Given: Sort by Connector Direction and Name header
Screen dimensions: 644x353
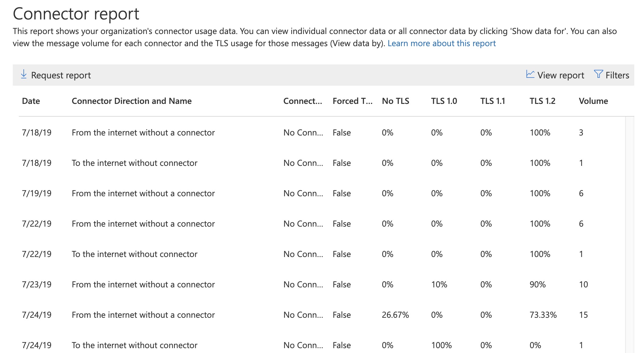Looking at the screenshot, I should [131, 101].
